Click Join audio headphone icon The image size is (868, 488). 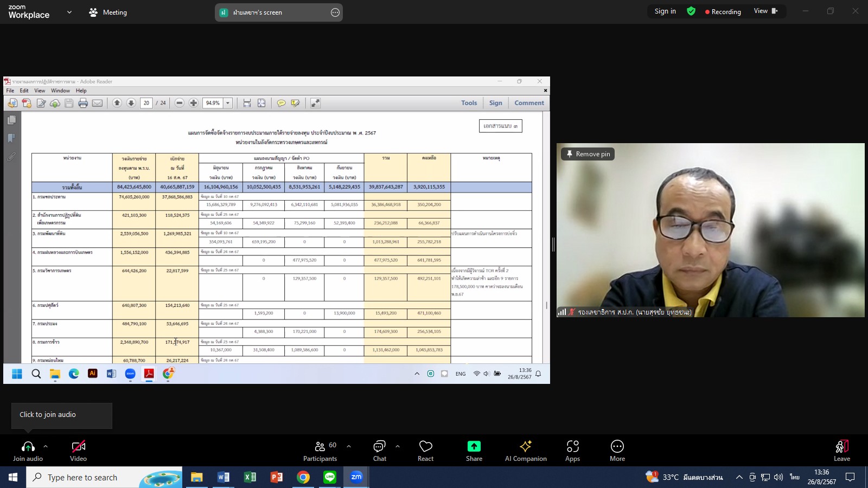pos(28,446)
